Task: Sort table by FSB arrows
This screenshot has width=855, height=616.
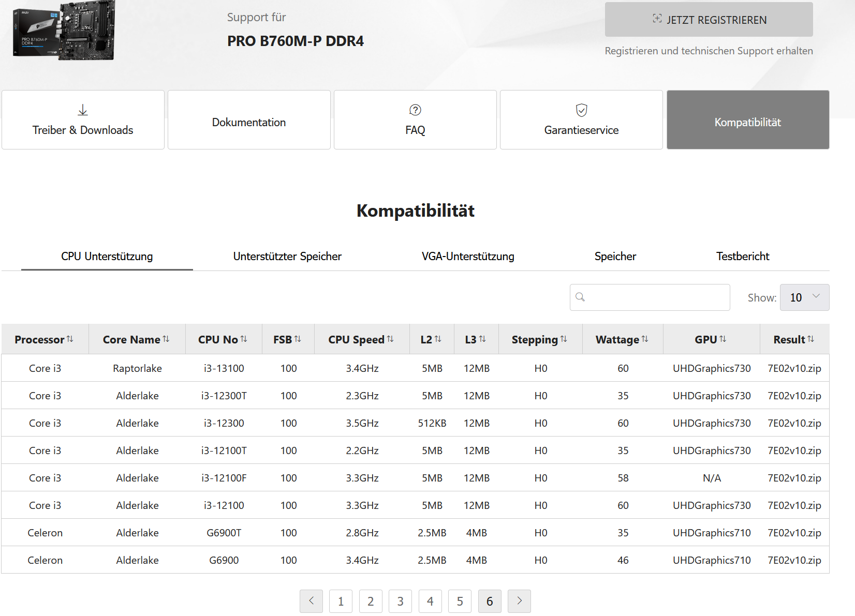Action: click(x=298, y=339)
